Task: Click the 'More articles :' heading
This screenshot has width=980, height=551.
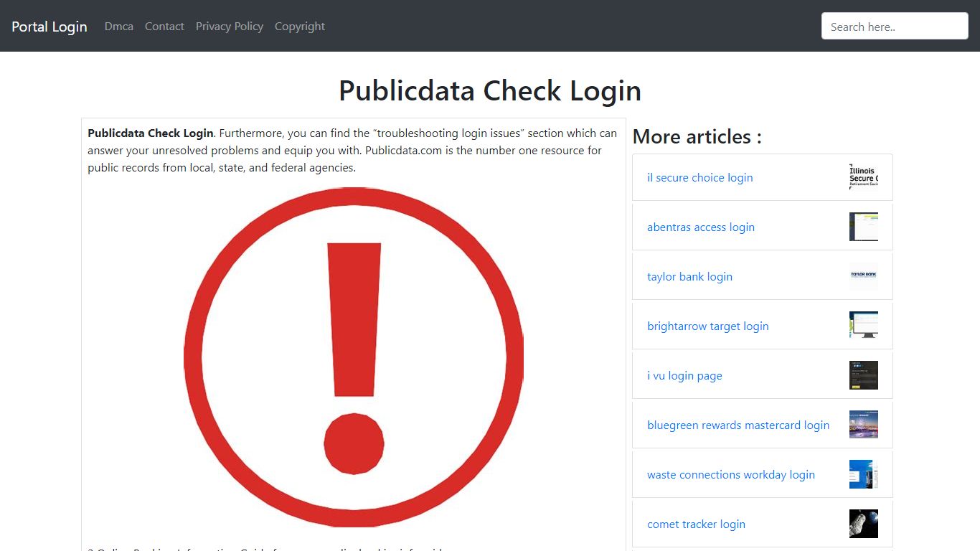Action: 697,136
